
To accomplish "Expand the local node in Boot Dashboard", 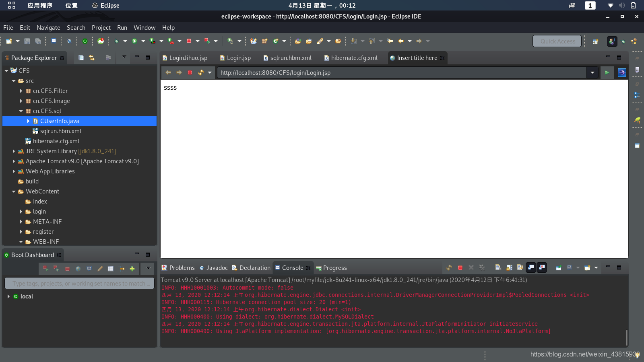I will 8,296.
